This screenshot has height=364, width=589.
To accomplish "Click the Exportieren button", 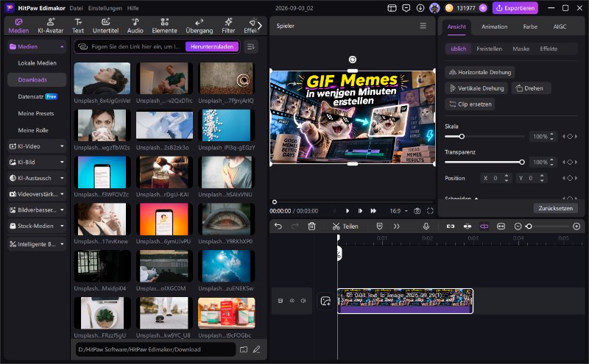I will (515, 8).
